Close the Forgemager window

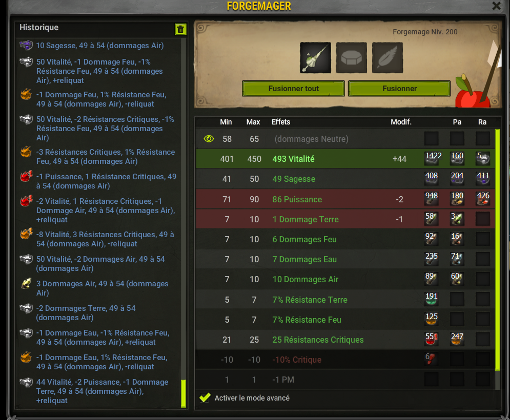point(496,6)
